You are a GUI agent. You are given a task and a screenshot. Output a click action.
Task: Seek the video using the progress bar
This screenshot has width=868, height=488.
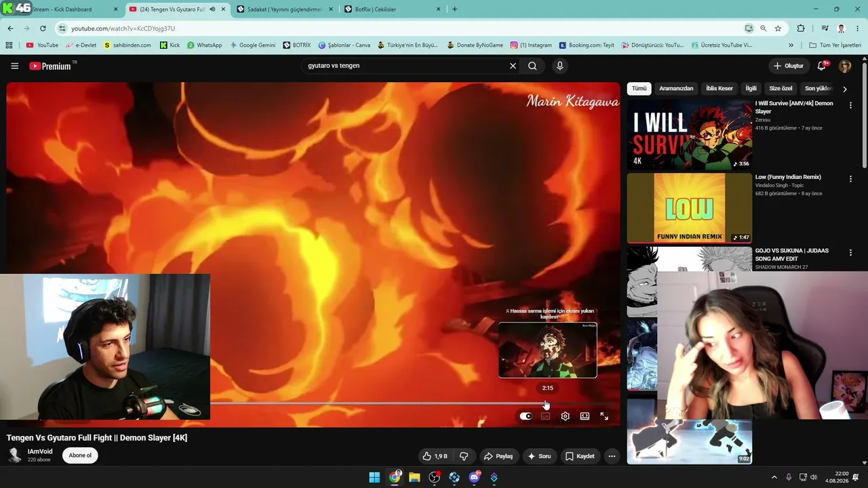coord(415,403)
